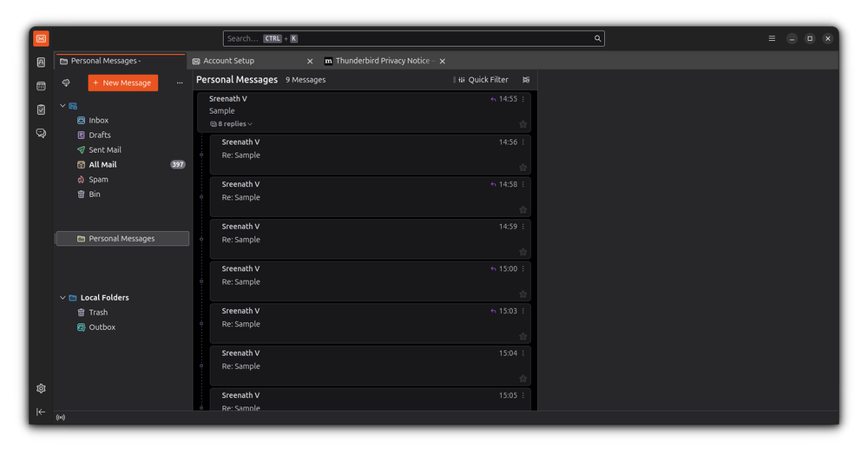Collapse the 8 replies thread

(x=232, y=124)
